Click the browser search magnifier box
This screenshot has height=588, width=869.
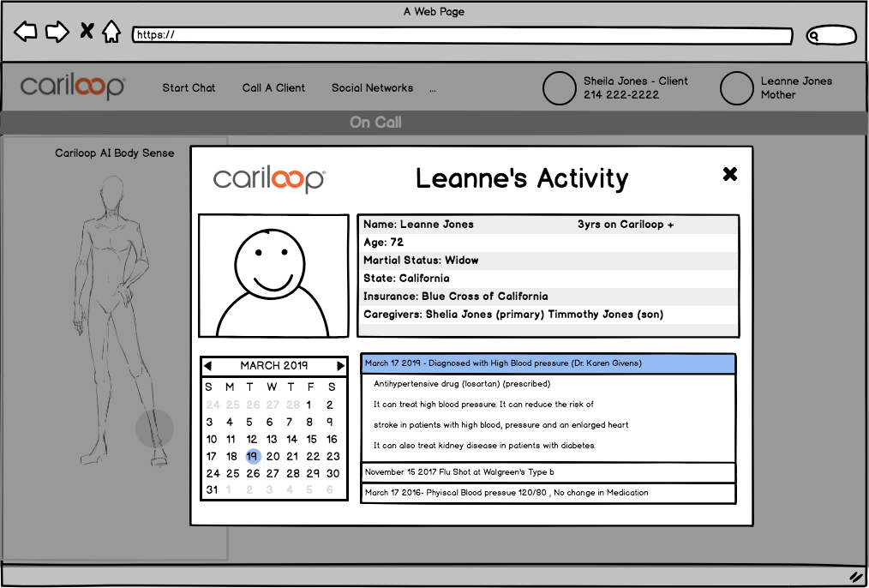click(830, 36)
